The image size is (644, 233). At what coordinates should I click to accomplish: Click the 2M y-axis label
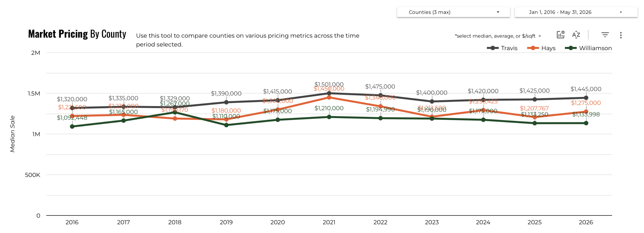[36, 53]
